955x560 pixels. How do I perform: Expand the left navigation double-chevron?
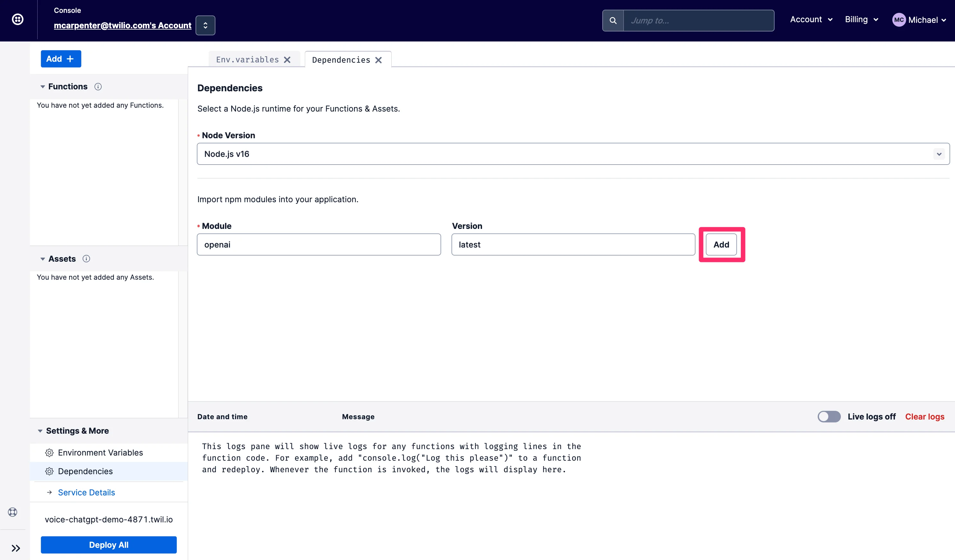point(15,548)
